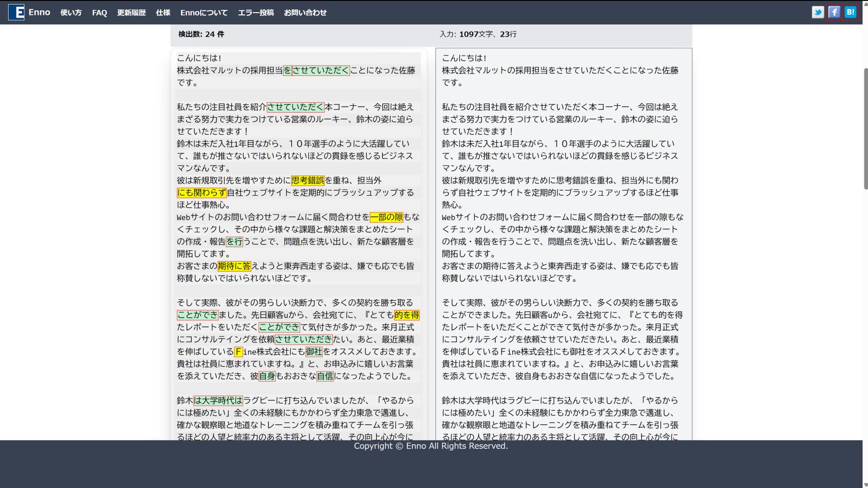
Task: Click the yellow highlighted 一部の隙 error
Action: point(386,217)
